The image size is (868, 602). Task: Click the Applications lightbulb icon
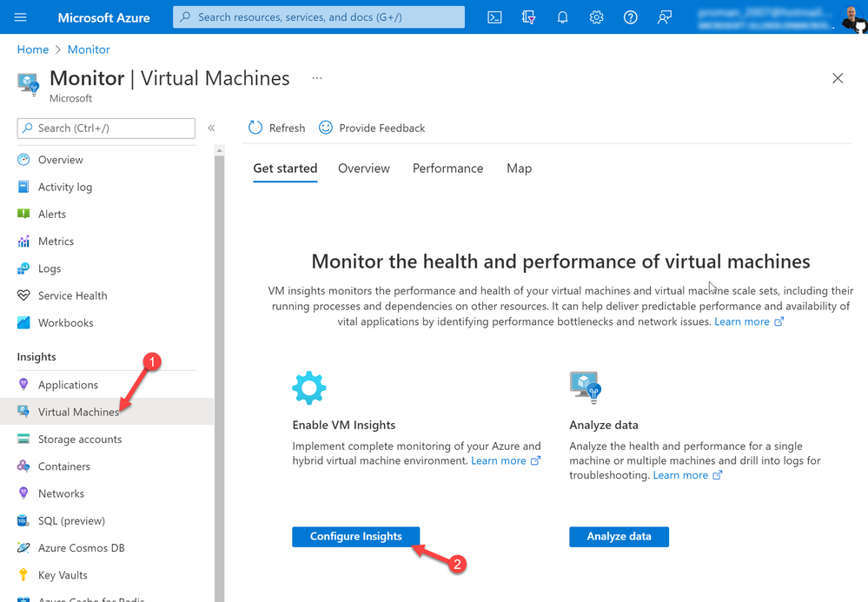(23, 384)
